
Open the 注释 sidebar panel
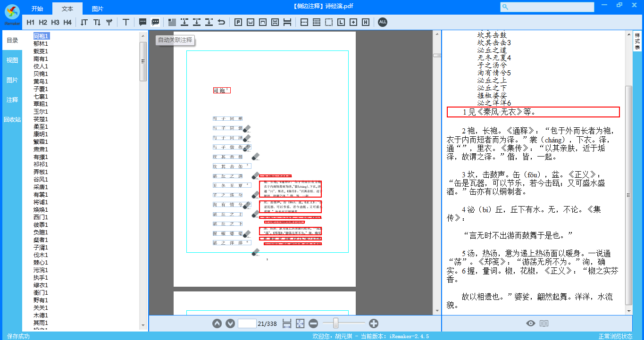pyautogui.click(x=12, y=100)
